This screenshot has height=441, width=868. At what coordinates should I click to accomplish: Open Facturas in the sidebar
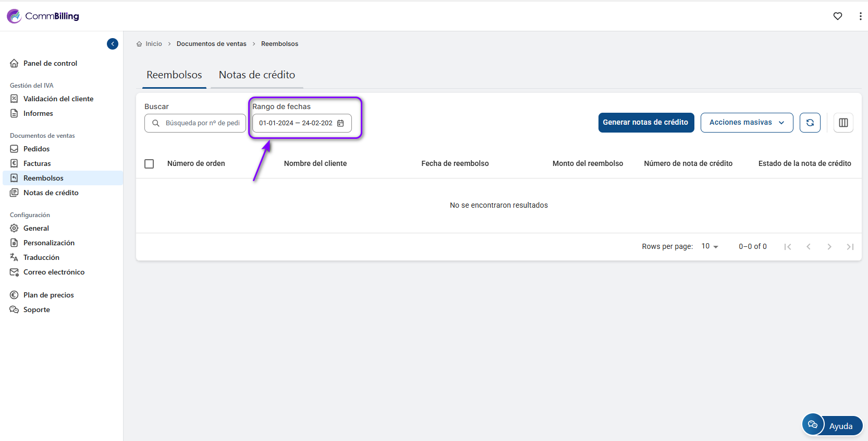pyautogui.click(x=37, y=163)
